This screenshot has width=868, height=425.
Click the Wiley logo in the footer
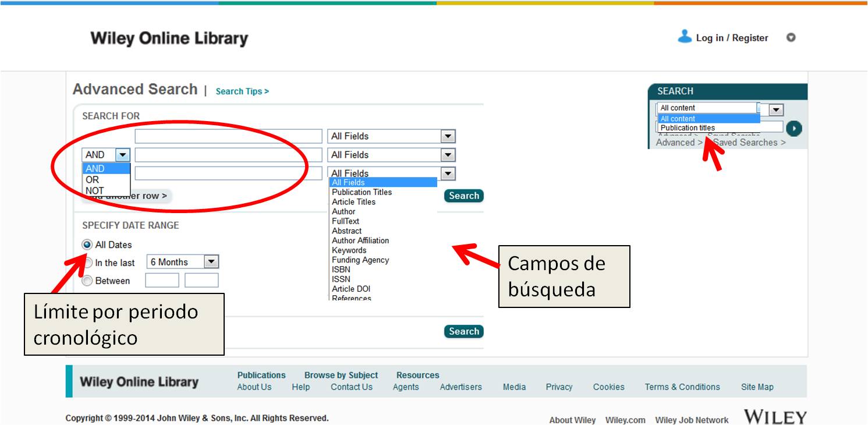pos(775,417)
